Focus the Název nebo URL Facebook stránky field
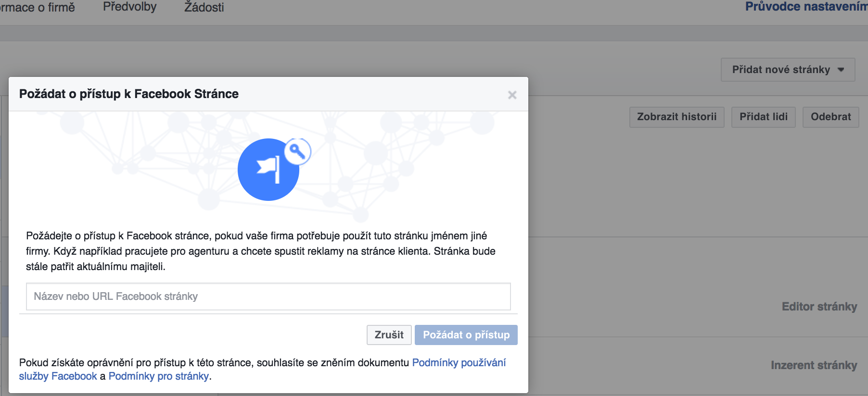The height and width of the screenshot is (396, 868). (268, 297)
